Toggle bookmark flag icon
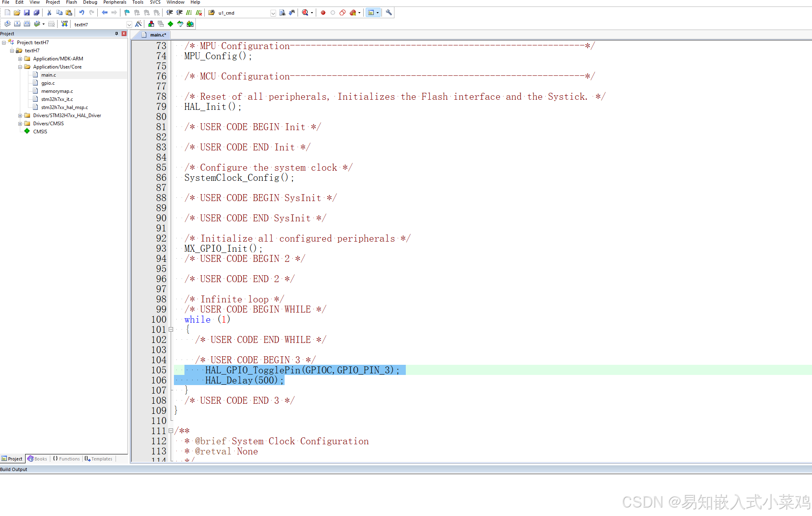 [x=127, y=13]
